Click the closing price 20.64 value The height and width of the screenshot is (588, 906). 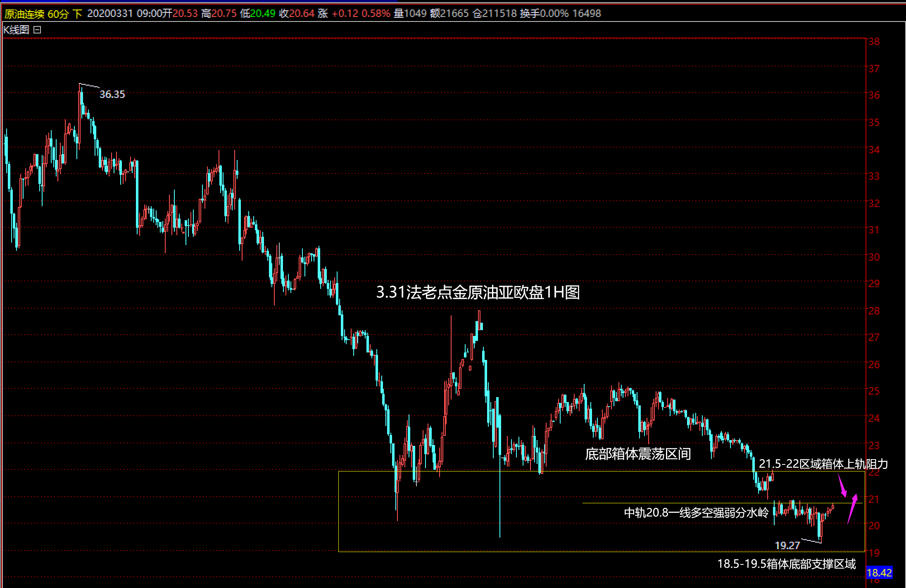302,14
